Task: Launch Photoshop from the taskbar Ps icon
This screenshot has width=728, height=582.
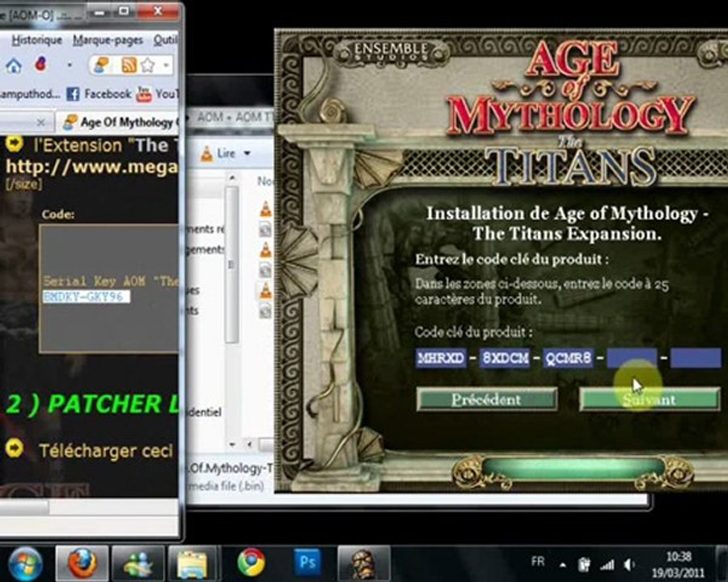Action: click(308, 562)
